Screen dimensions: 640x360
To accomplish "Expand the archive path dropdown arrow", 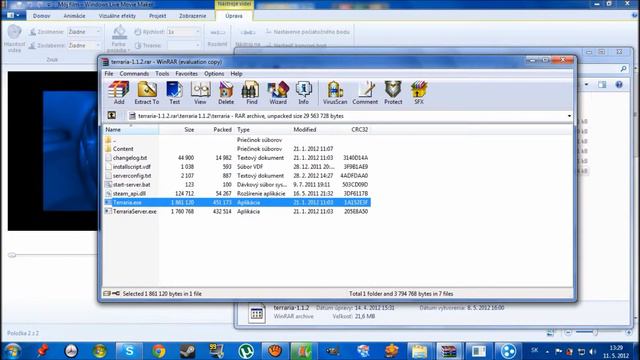I will (x=569, y=116).
